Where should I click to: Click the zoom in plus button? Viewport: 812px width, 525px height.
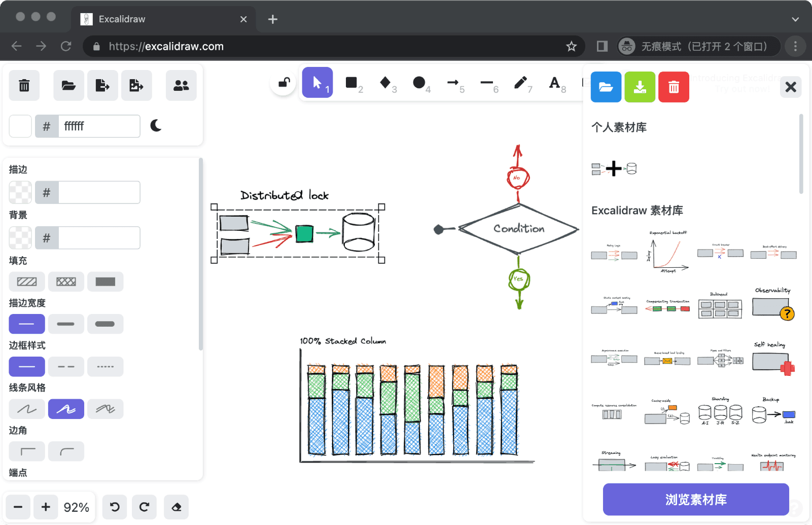click(46, 507)
